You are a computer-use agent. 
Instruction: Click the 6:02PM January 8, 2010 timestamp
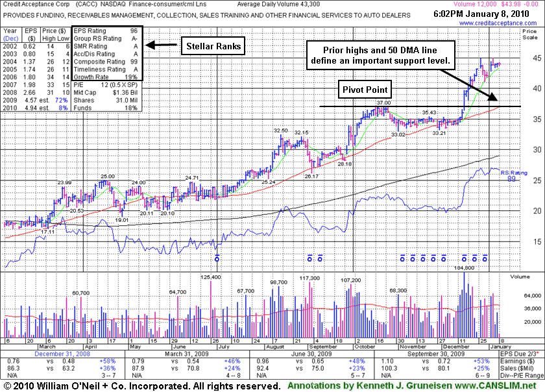pos(481,14)
